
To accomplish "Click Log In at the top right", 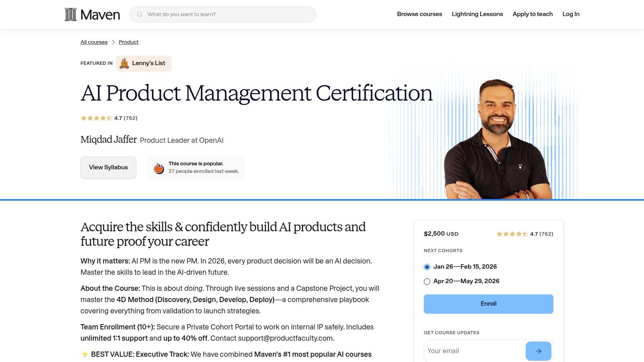I will tap(571, 14).
